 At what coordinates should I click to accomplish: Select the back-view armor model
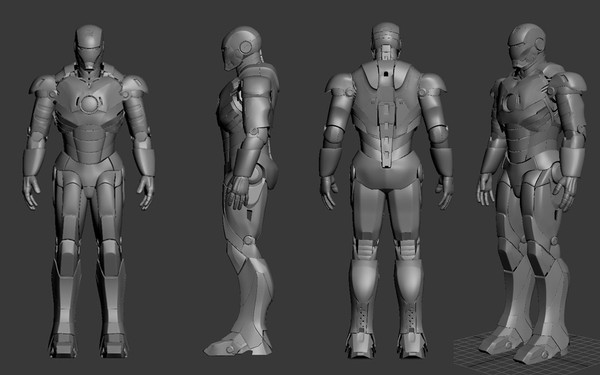click(386, 191)
